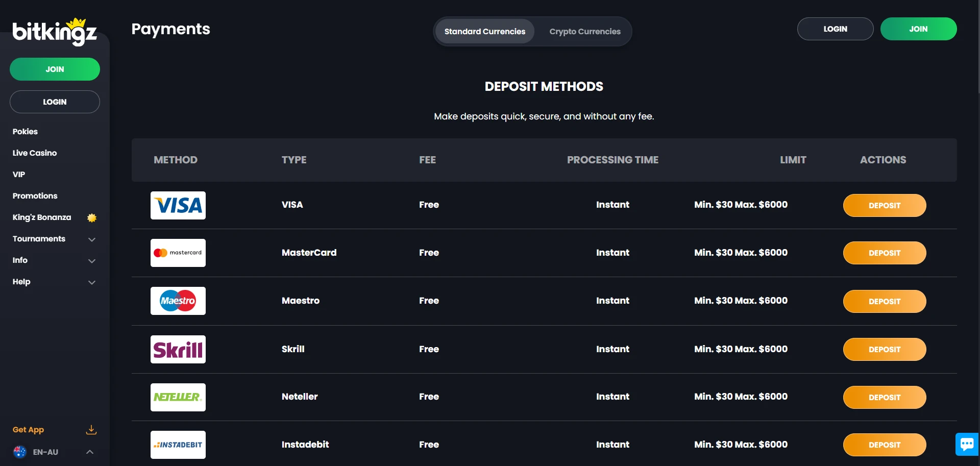Click Instant in the Maestro row
The width and height of the screenshot is (980, 466).
coord(612,300)
